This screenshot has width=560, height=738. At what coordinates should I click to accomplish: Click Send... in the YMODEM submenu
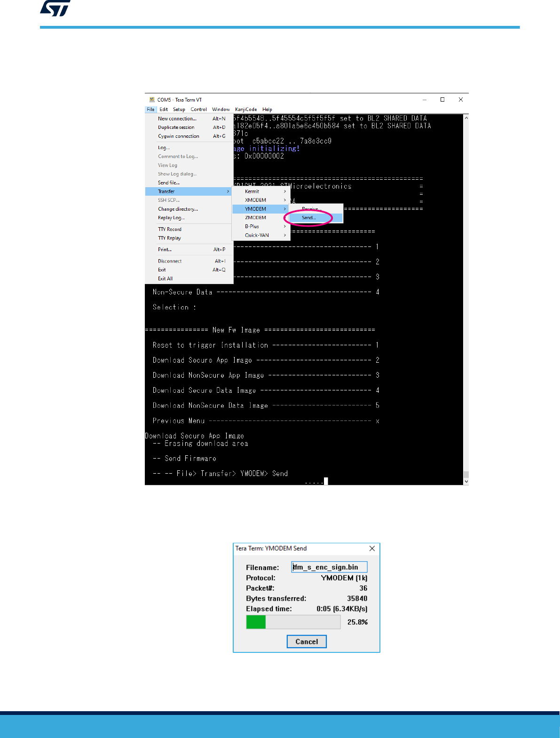coord(315,218)
